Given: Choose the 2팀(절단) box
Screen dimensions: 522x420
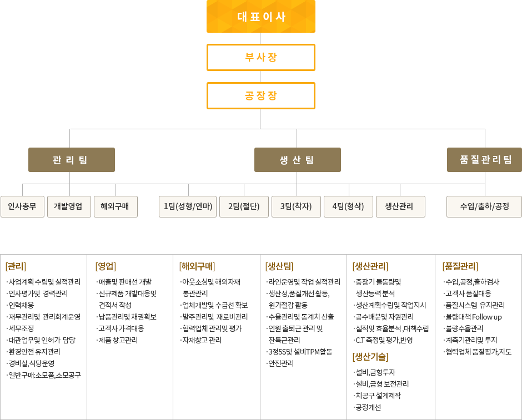Looking at the screenshot, I should 244,206.
